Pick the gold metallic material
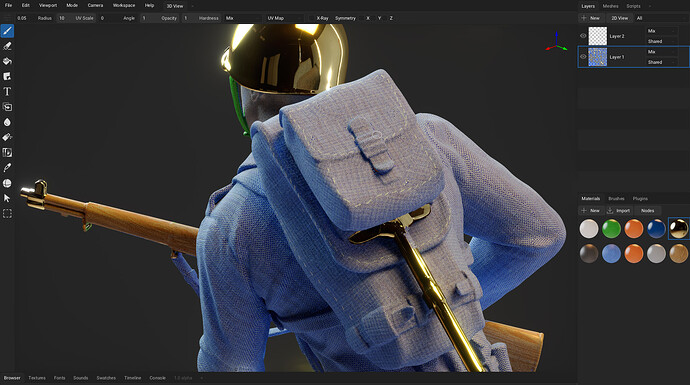This screenshot has height=385, width=690. [679, 229]
